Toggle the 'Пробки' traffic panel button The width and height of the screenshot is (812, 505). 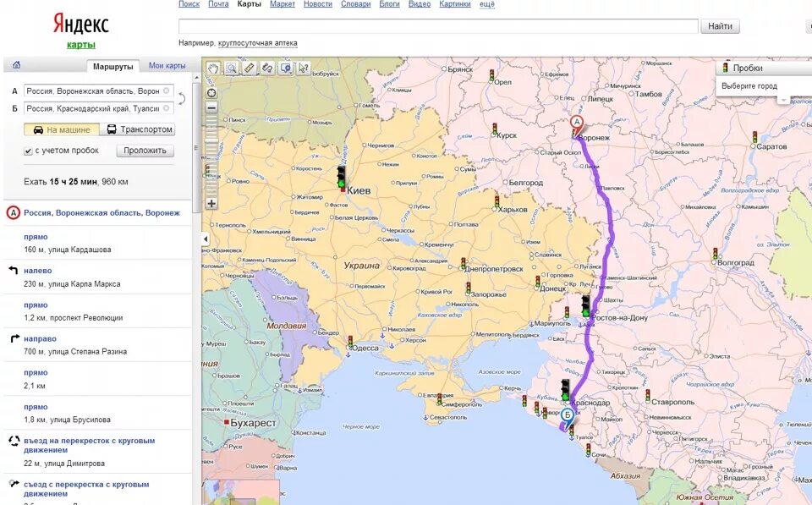[764, 68]
